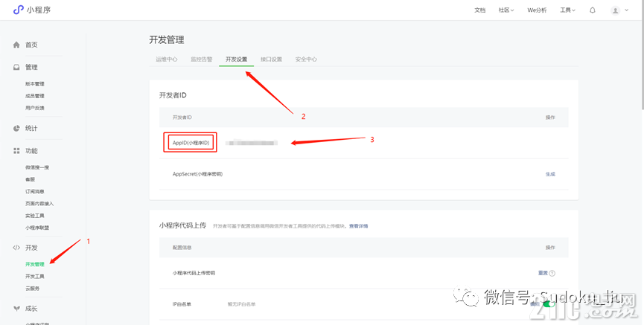Toggle the IP白名单 switch
The width and height of the screenshot is (644, 325).
548,304
